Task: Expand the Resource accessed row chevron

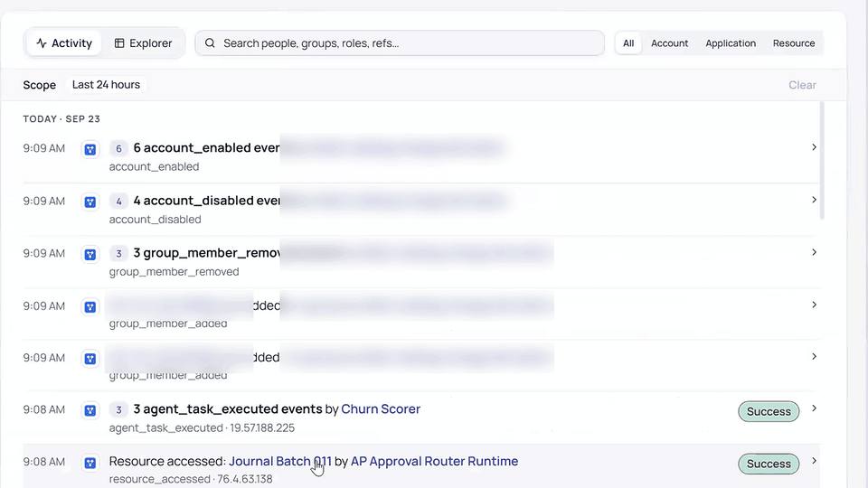Action: click(x=814, y=461)
